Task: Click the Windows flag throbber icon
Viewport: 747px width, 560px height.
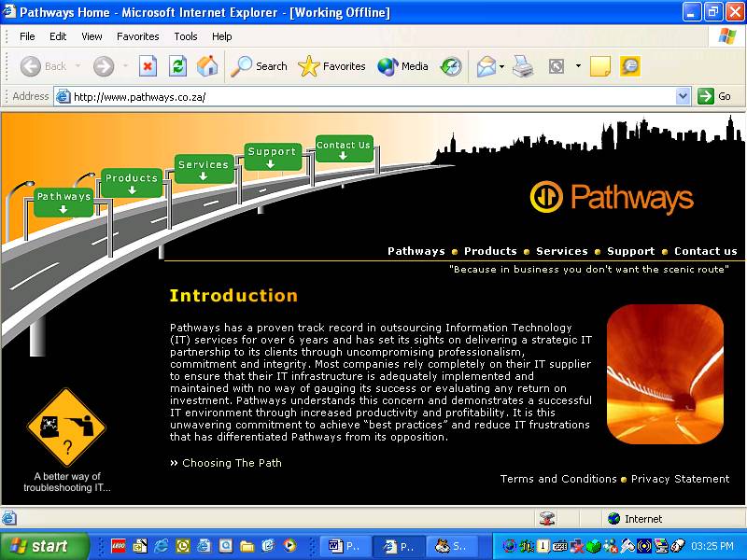Action: pyautogui.click(x=727, y=36)
